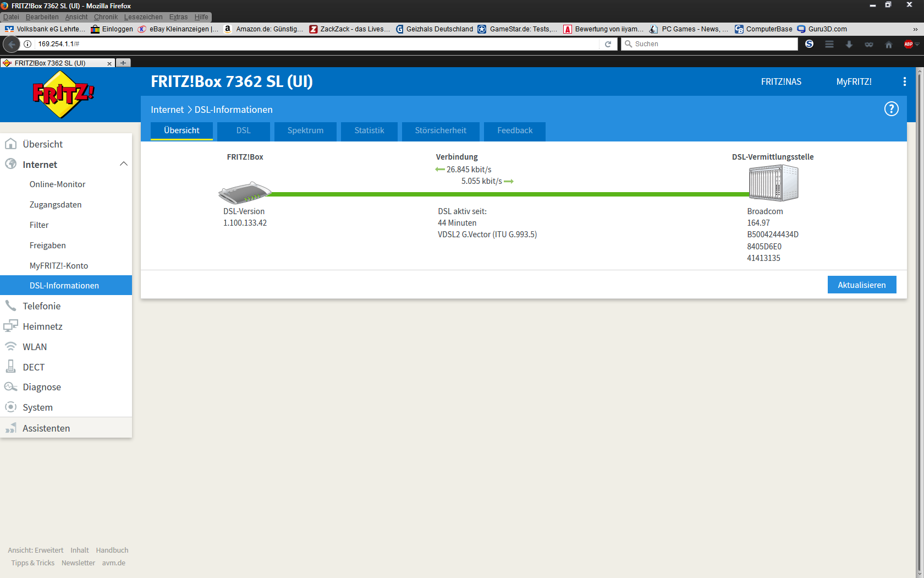Collapse the Internet menu chevron
Viewport: 924px width, 578px height.
[x=124, y=164]
